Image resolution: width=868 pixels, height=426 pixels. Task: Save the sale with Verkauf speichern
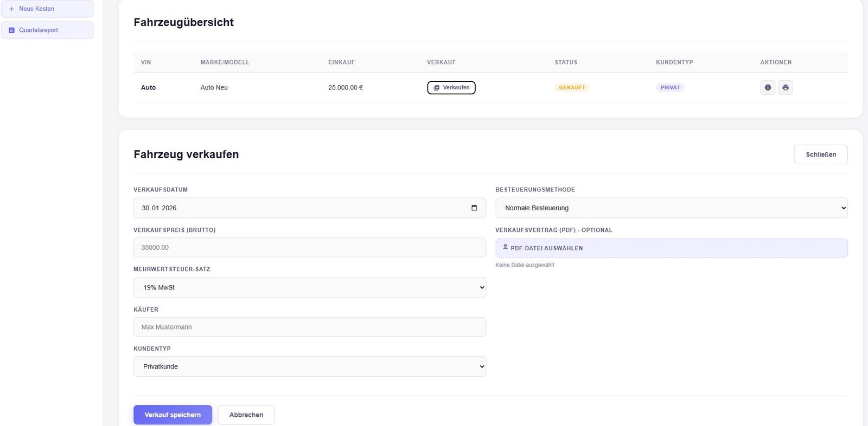pyautogui.click(x=173, y=415)
